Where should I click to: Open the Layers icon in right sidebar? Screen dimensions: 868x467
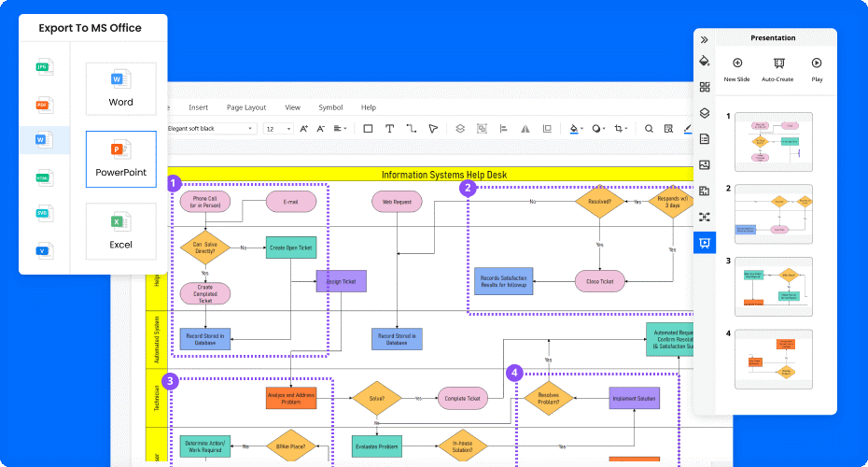point(705,113)
